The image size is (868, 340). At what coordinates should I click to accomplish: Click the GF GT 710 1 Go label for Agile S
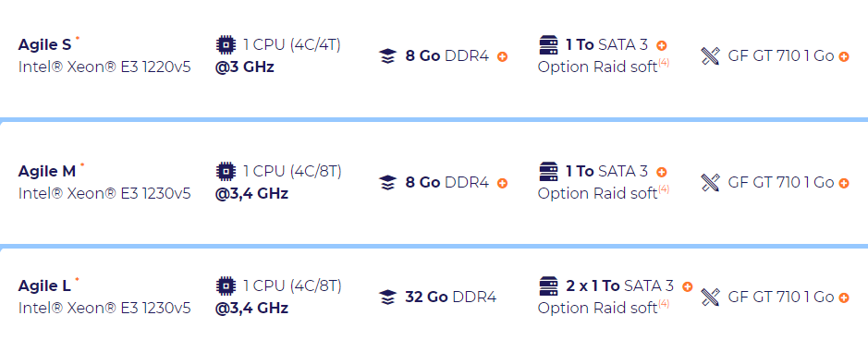(780, 56)
